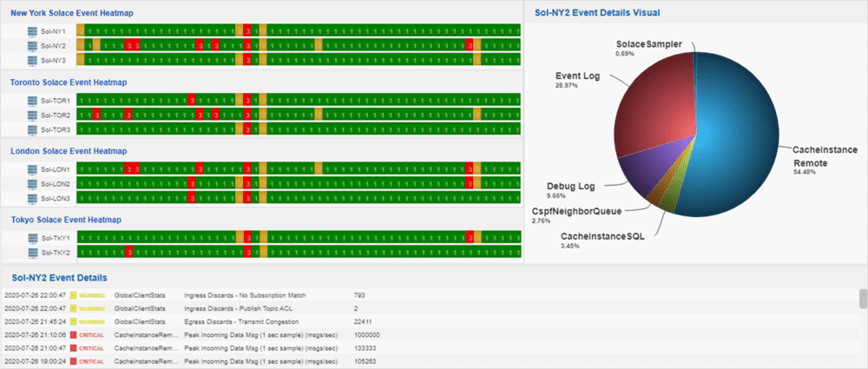Select the Egress Discards - Transmit Congestion row
868x369 pixels.
(431, 321)
